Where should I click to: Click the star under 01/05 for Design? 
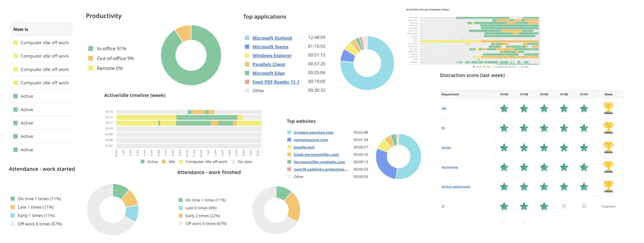click(544, 148)
